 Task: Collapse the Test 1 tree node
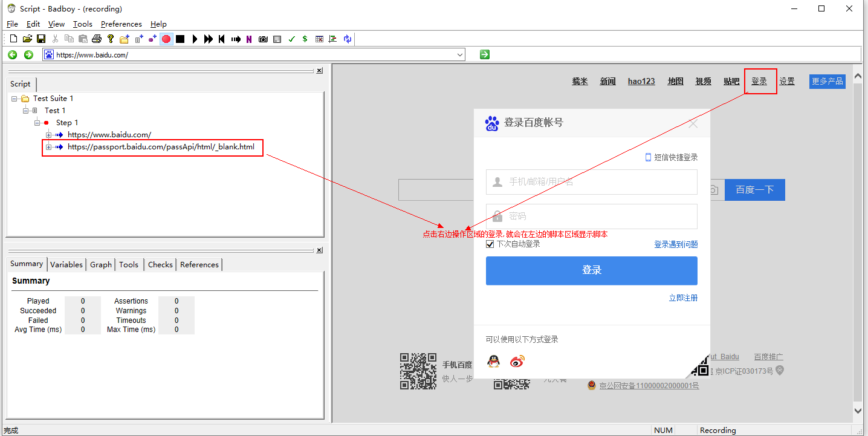[25, 111]
